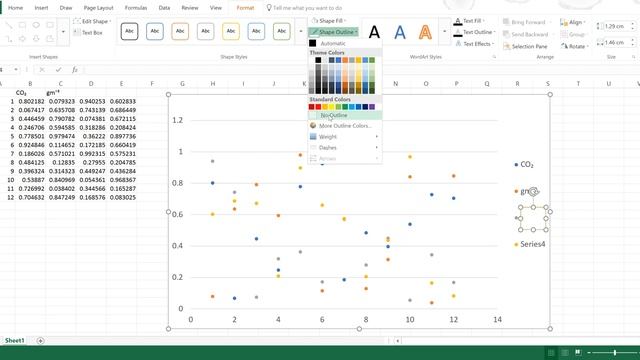
Task: Select the Series4 legend entry
Action: tap(530, 244)
